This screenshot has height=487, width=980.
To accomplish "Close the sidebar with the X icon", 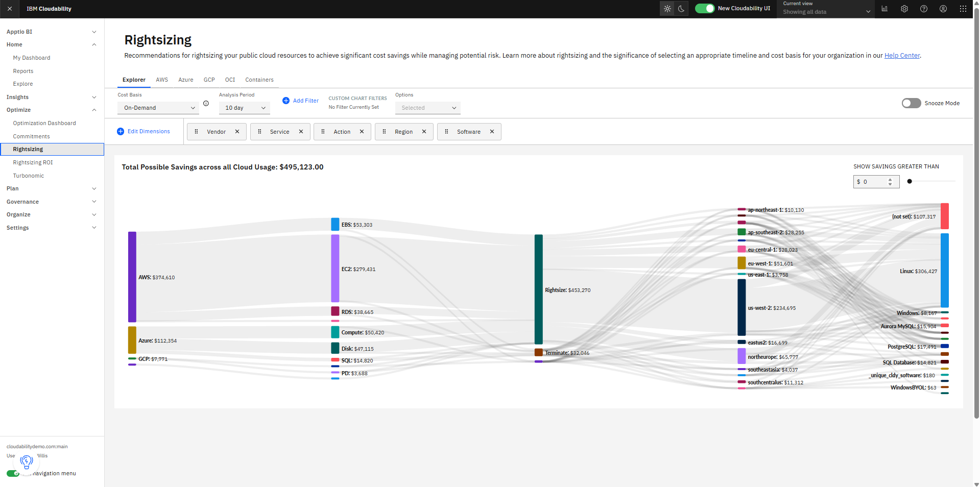I will click(10, 9).
